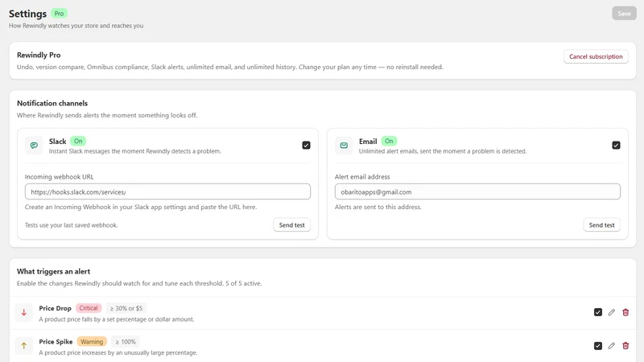Click the Price Spike up-arrow icon
Viewport: 644px width, 362px height.
(24, 346)
